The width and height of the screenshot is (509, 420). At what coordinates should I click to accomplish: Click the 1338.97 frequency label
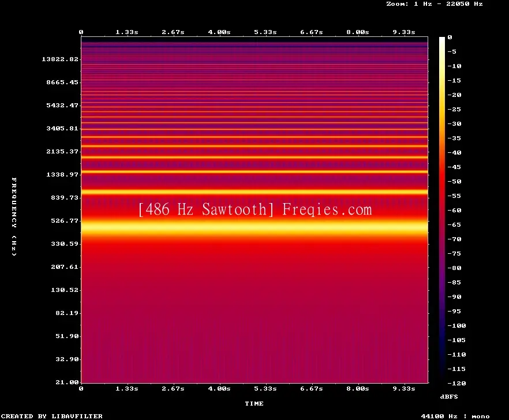pos(62,174)
